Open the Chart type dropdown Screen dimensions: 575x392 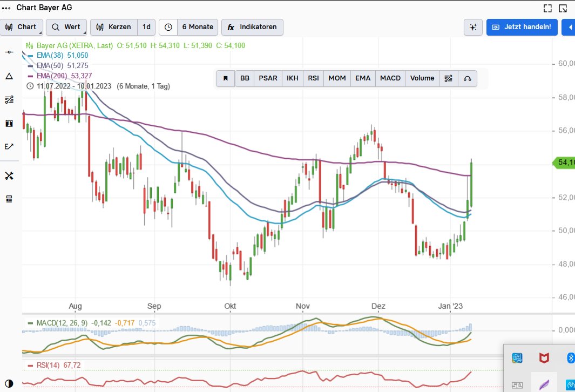coord(21,27)
